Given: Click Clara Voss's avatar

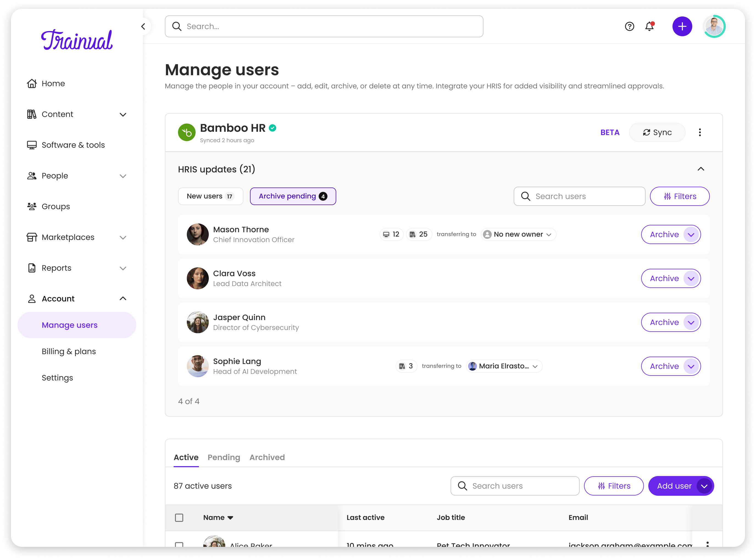Looking at the screenshot, I should [198, 278].
